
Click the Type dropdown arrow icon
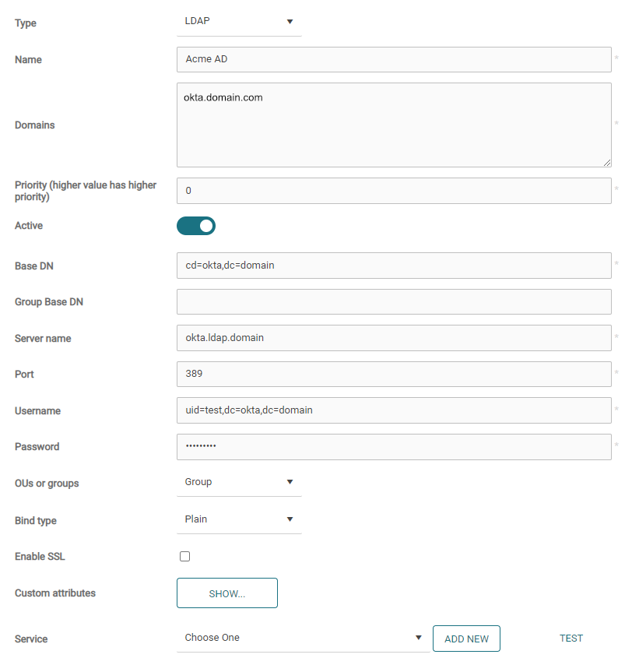tap(290, 22)
